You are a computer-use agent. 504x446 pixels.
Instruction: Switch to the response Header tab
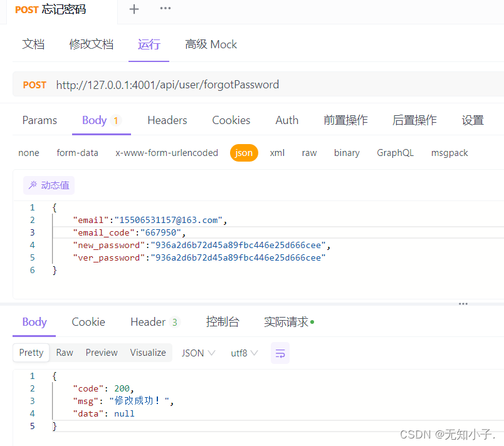coord(155,322)
